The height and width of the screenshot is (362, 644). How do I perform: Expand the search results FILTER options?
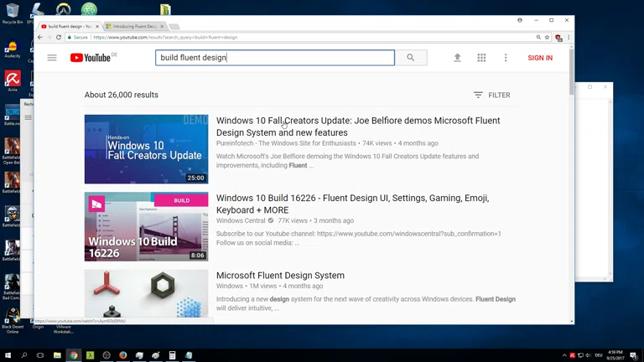point(491,96)
